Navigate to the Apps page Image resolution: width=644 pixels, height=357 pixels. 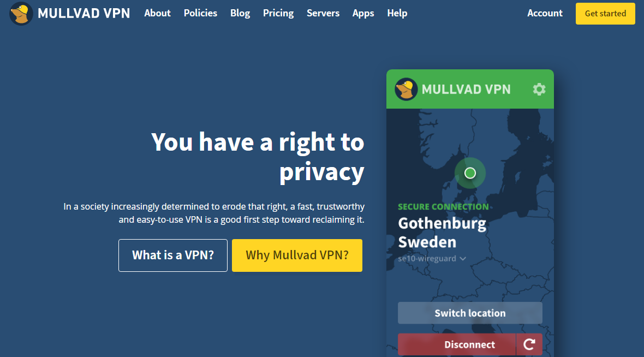[x=363, y=13]
